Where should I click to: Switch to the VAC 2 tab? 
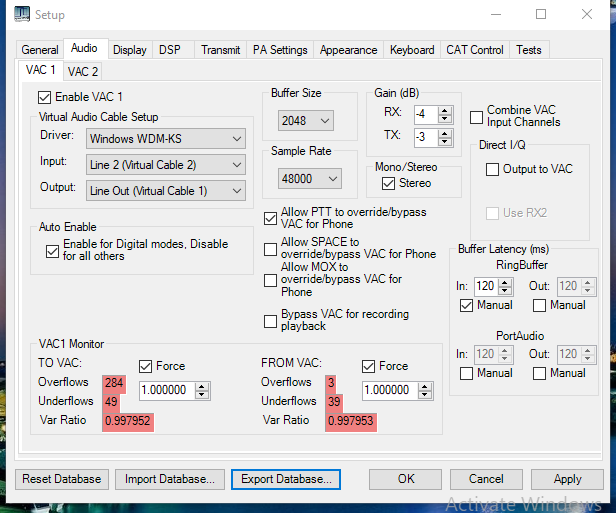click(x=82, y=71)
